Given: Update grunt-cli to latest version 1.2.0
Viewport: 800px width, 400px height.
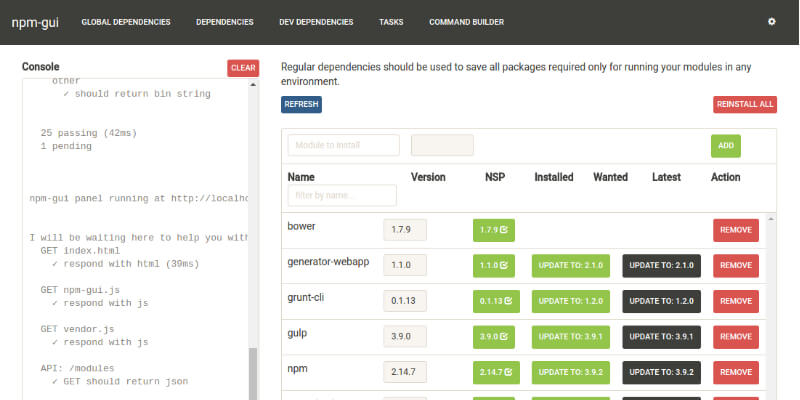Looking at the screenshot, I should coord(661,301).
